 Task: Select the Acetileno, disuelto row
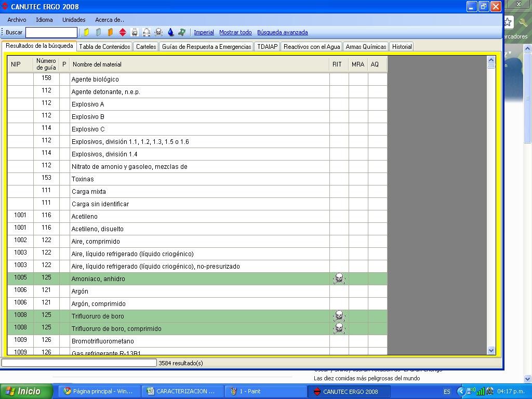click(197, 229)
